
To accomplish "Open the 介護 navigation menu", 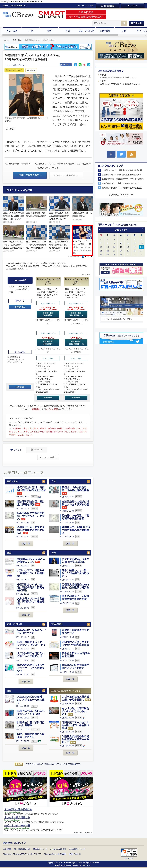I will pos(31,31).
